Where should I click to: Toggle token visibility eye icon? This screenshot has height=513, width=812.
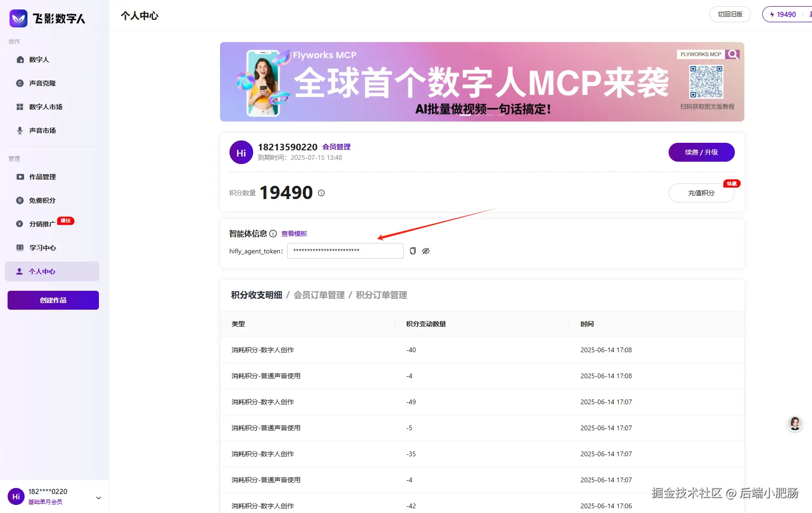click(x=426, y=251)
